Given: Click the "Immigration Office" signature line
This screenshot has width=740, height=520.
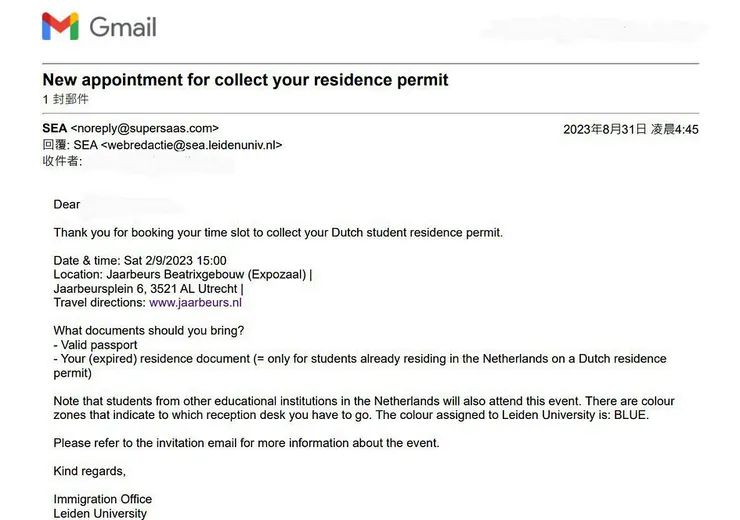Looking at the screenshot, I should click(x=103, y=499).
